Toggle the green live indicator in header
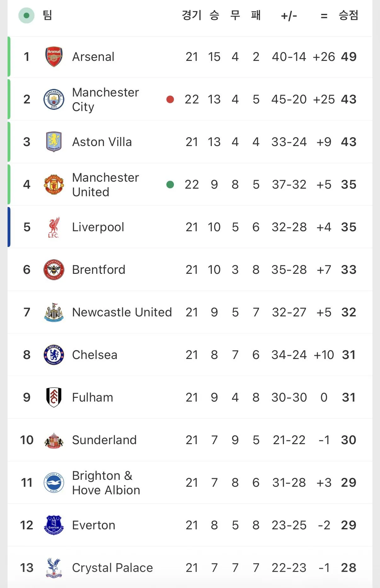 click(x=26, y=15)
